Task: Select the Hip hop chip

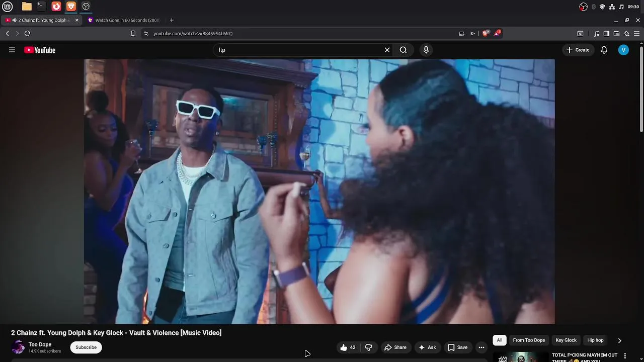Action: (595, 340)
